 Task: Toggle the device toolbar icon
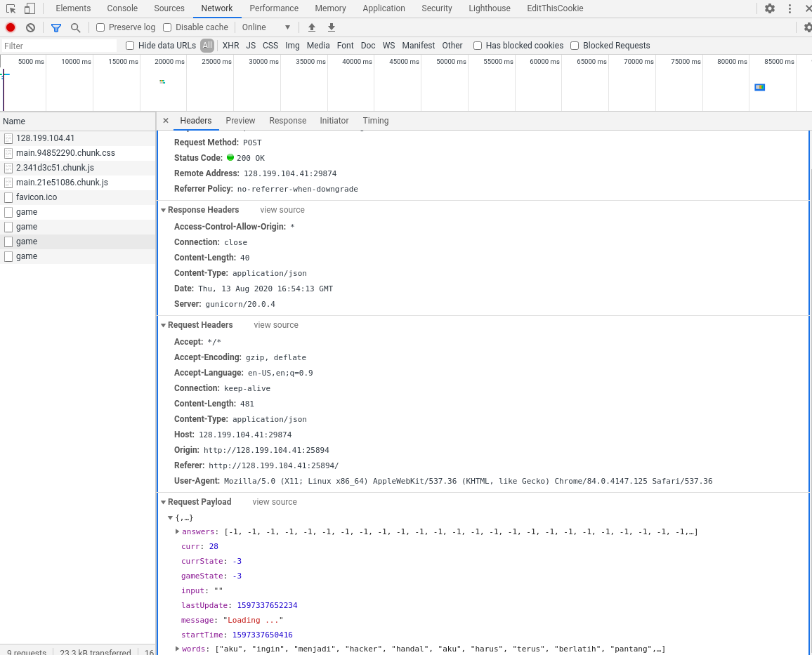30,8
